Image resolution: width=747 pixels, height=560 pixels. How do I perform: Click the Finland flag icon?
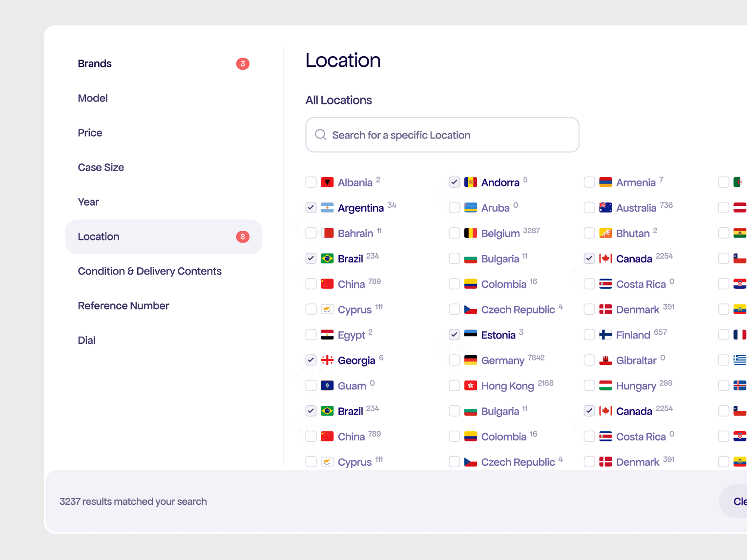[x=605, y=335]
